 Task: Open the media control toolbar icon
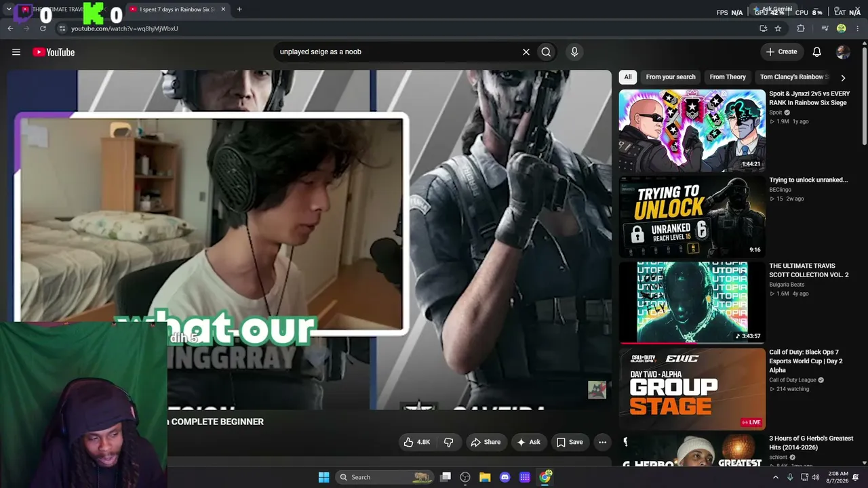pyautogui.click(x=825, y=28)
